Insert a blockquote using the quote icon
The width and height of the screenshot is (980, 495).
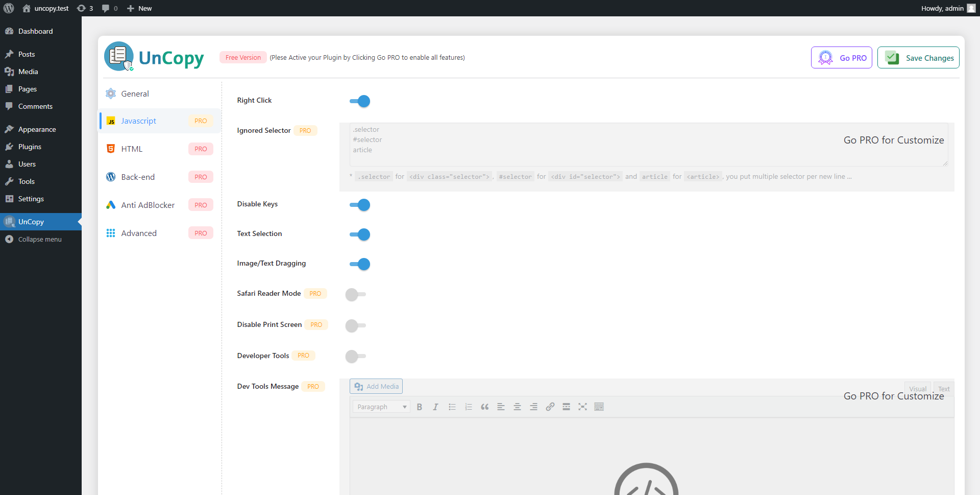point(484,407)
